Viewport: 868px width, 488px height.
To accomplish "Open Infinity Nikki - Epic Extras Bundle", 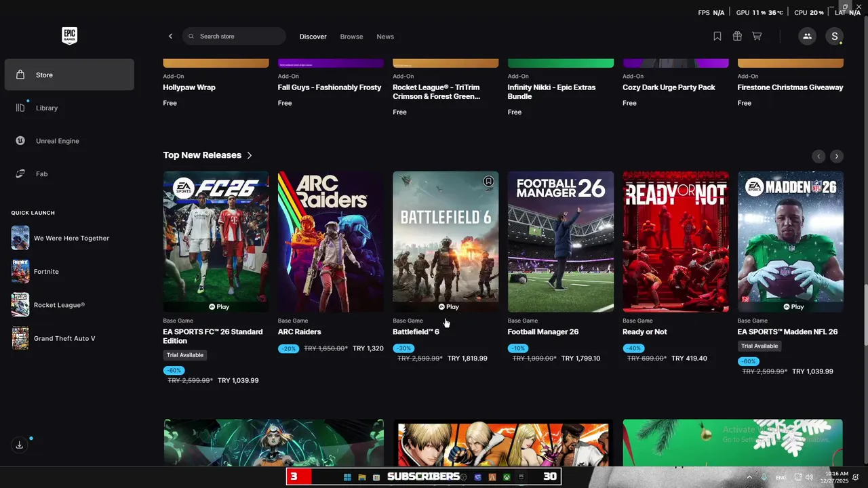I will point(552,91).
